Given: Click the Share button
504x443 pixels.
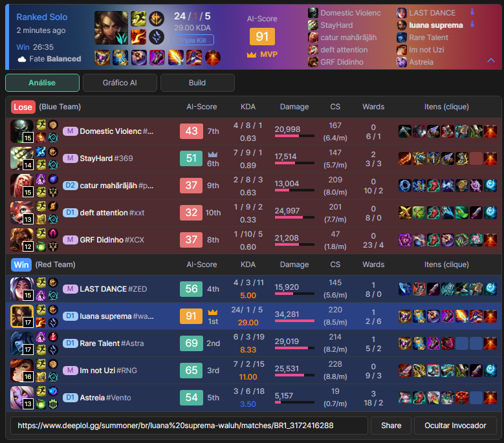Looking at the screenshot, I should click(x=391, y=426).
